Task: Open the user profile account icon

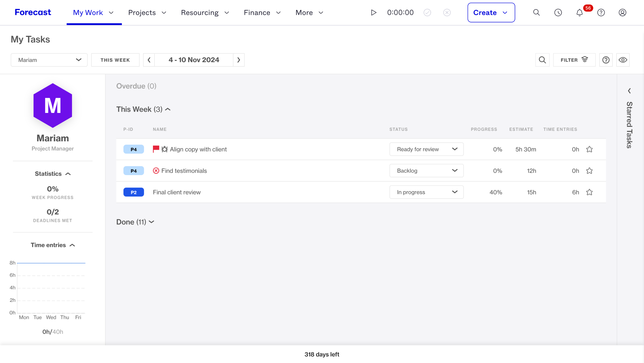Action: (x=622, y=13)
